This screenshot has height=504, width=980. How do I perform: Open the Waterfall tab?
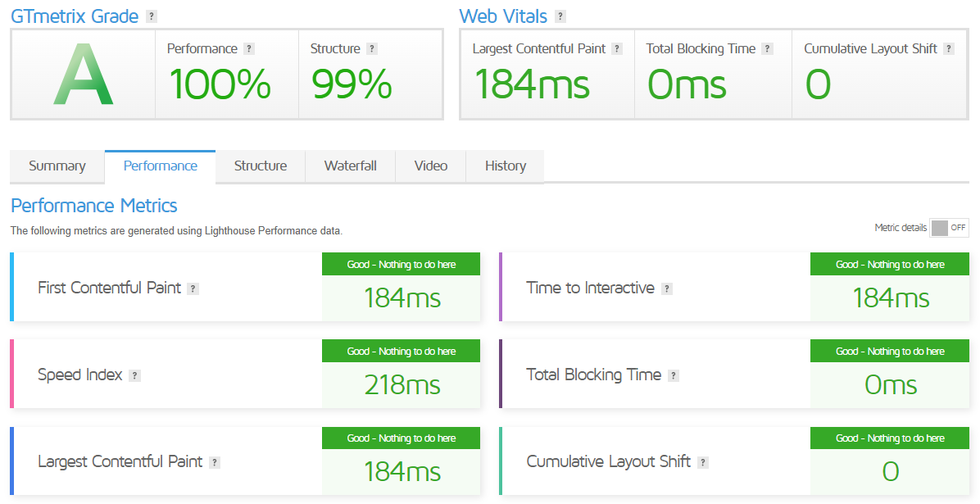point(350,166)
